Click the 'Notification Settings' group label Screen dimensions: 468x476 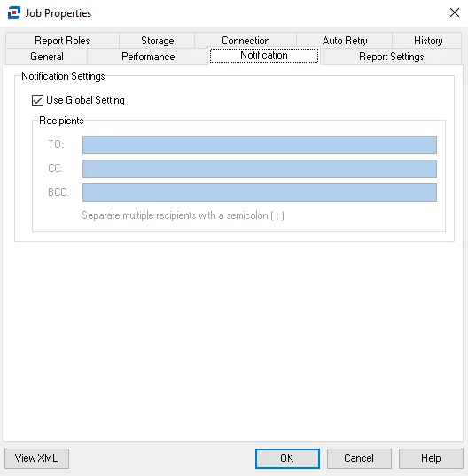point(63,76)
